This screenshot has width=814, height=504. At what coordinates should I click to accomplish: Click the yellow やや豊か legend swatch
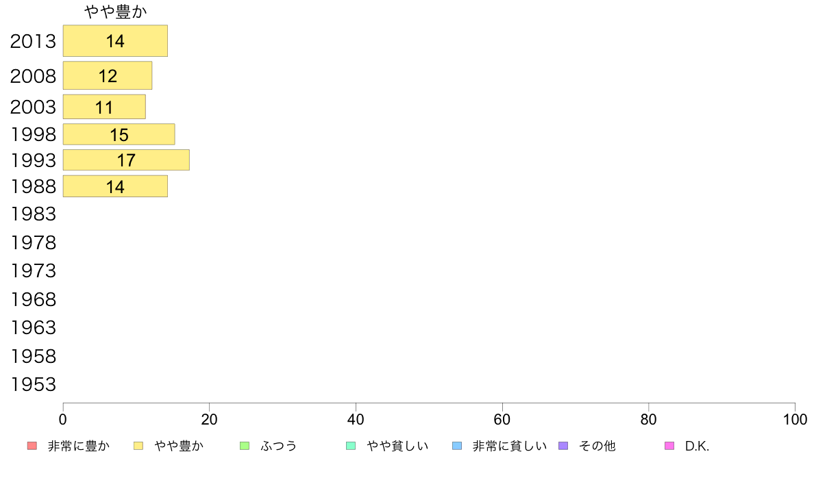[138, 446]
